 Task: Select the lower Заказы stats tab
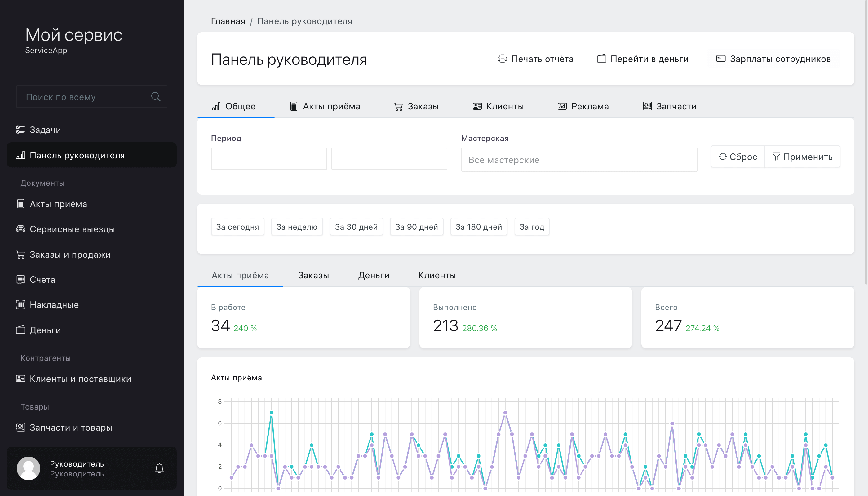tap(313, 275)
